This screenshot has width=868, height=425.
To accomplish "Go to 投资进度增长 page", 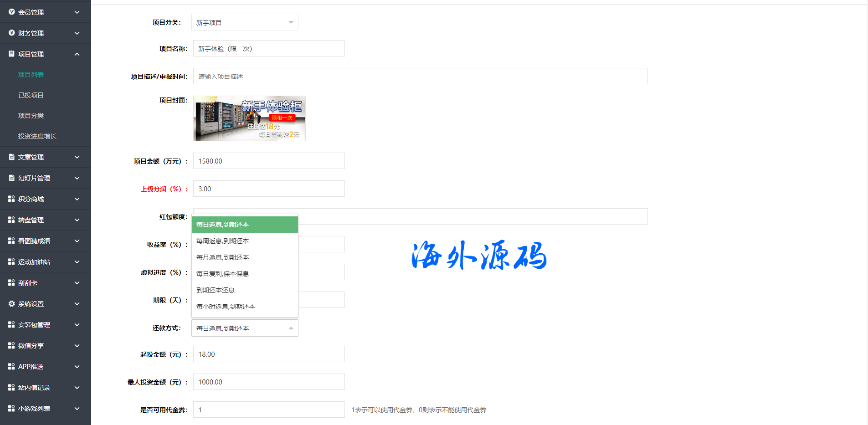I will (37, 136).
